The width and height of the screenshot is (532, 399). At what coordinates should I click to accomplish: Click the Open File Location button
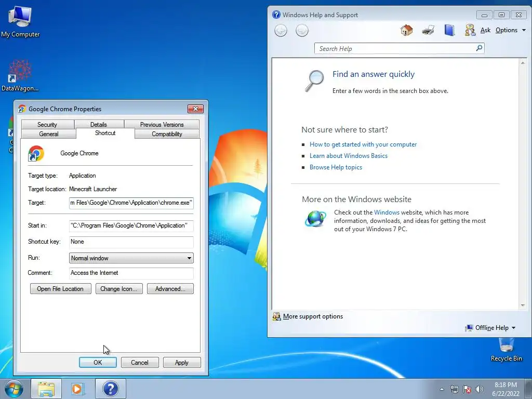pyautogui.click(x=60, y=289)
